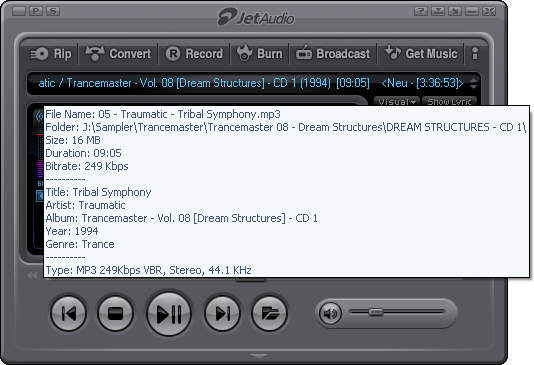This screenshot has width=534, height=365.
Task: Open the Convert audio tool
Action: tap(118, 54)
